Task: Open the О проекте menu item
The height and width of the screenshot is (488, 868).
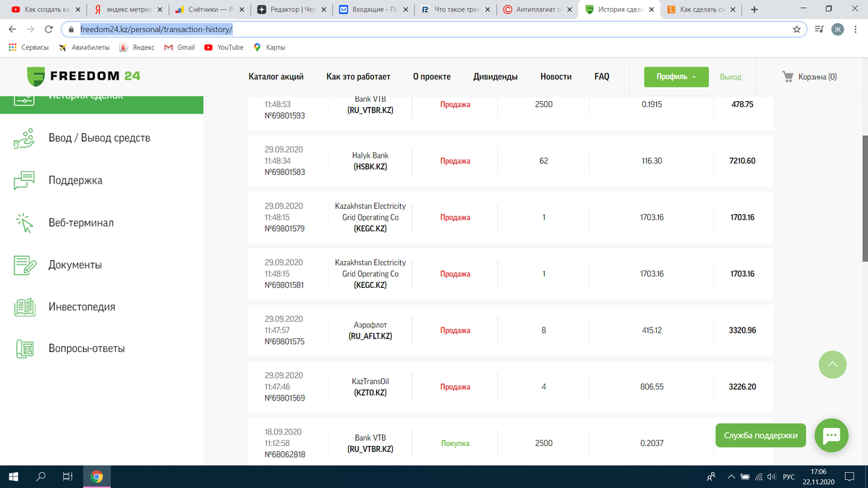Action: click(432, 77)
